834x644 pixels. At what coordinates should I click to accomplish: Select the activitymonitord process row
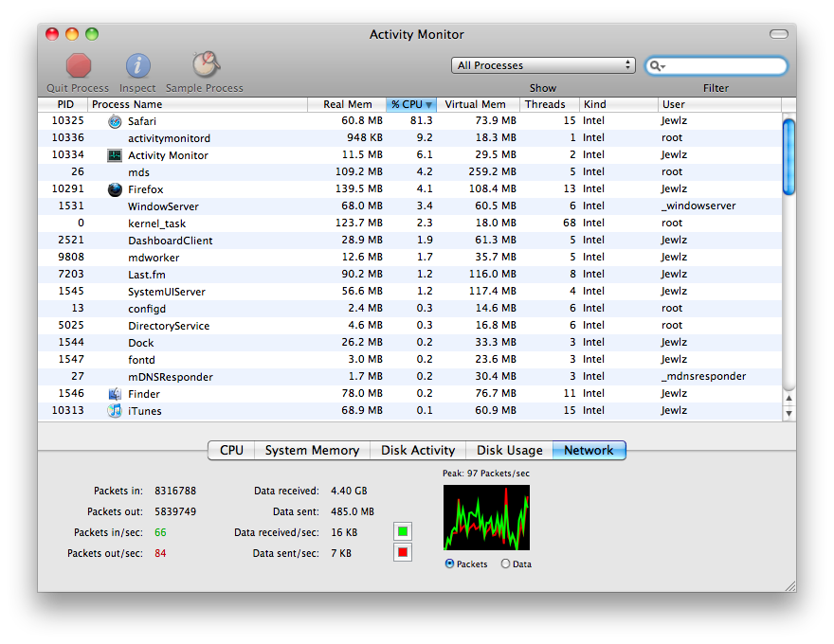tap(410, 138)
